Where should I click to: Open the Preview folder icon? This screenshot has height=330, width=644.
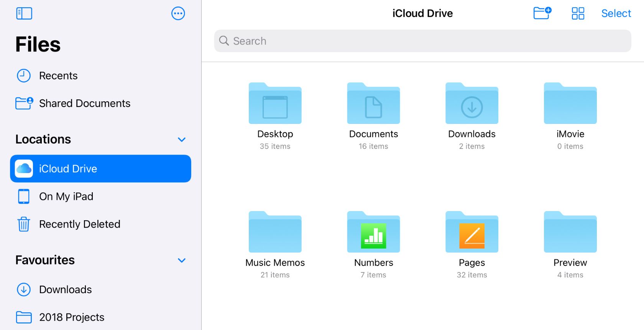pos(570,232)
